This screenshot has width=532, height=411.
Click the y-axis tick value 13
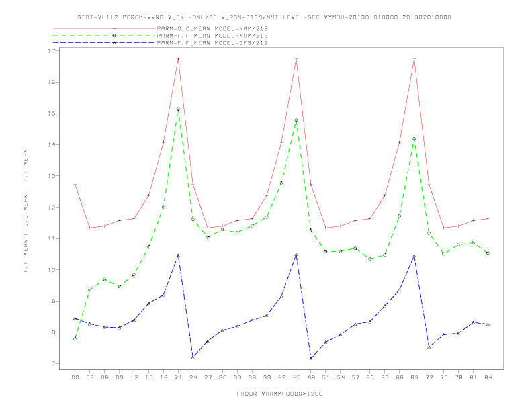click(x=52, y=176)
